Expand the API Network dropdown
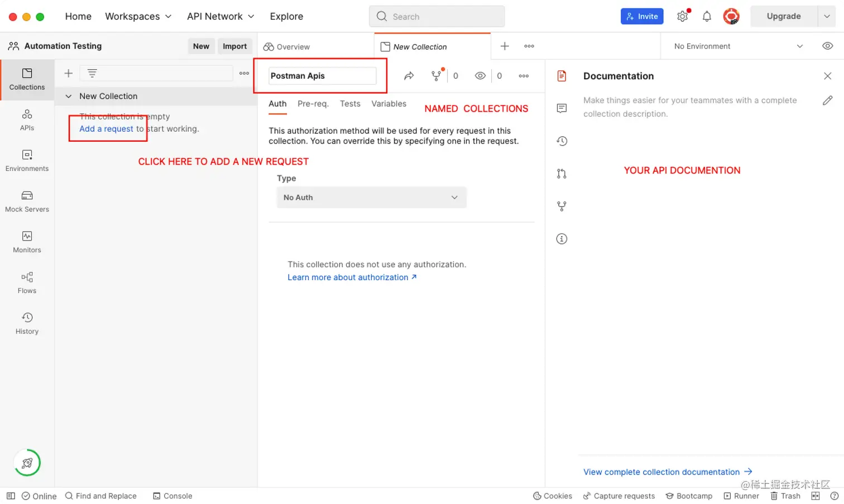 tap(220, 16)
